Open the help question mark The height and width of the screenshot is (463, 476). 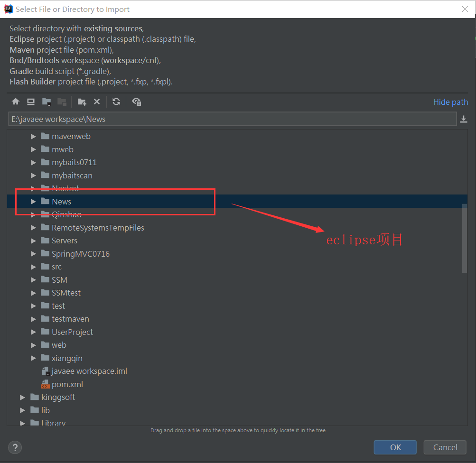pos(15,447)
